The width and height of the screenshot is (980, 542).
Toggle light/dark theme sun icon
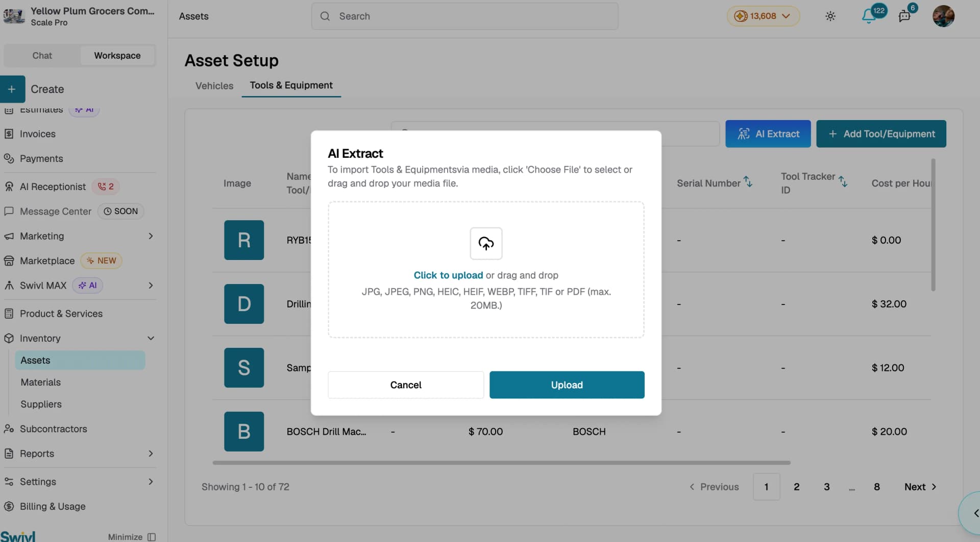point(830,16)
